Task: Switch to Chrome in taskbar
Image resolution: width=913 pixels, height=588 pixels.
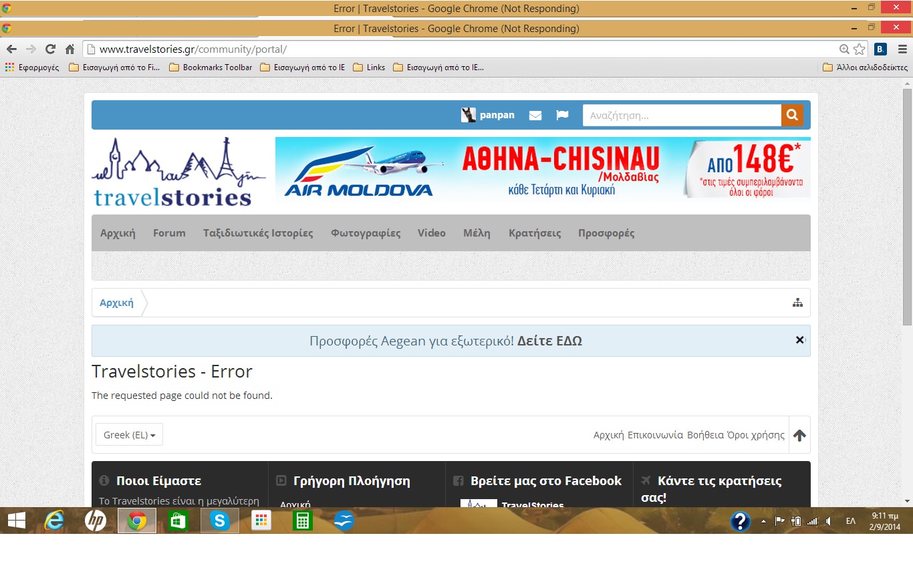Action: tap(137, 521)
